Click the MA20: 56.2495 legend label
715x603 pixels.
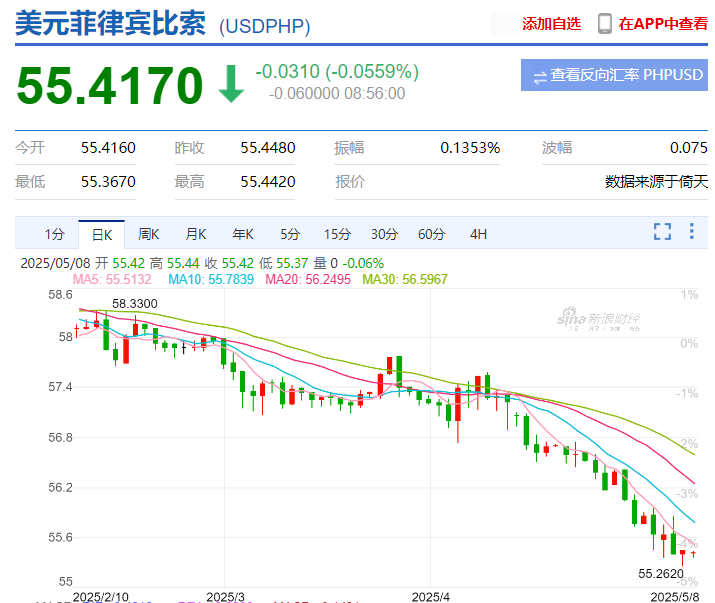tap(308, 279)
